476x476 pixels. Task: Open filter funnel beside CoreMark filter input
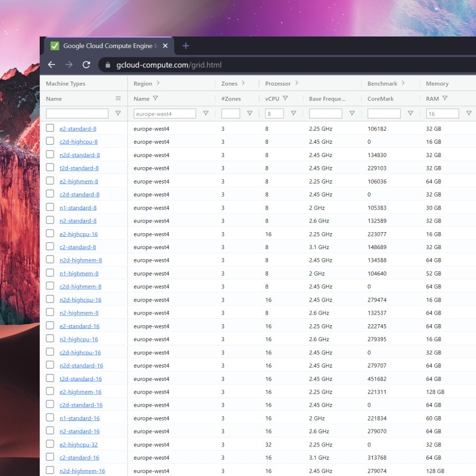(x=410, y=113)
